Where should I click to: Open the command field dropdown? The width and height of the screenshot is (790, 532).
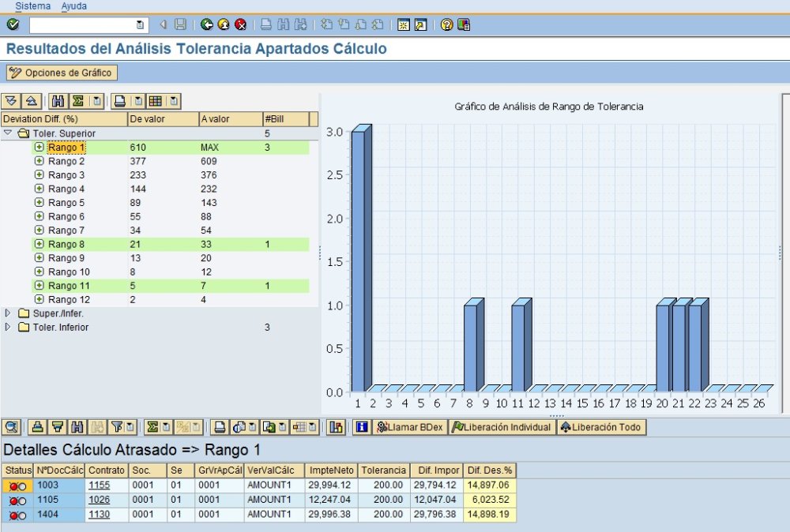coord(141,24)
